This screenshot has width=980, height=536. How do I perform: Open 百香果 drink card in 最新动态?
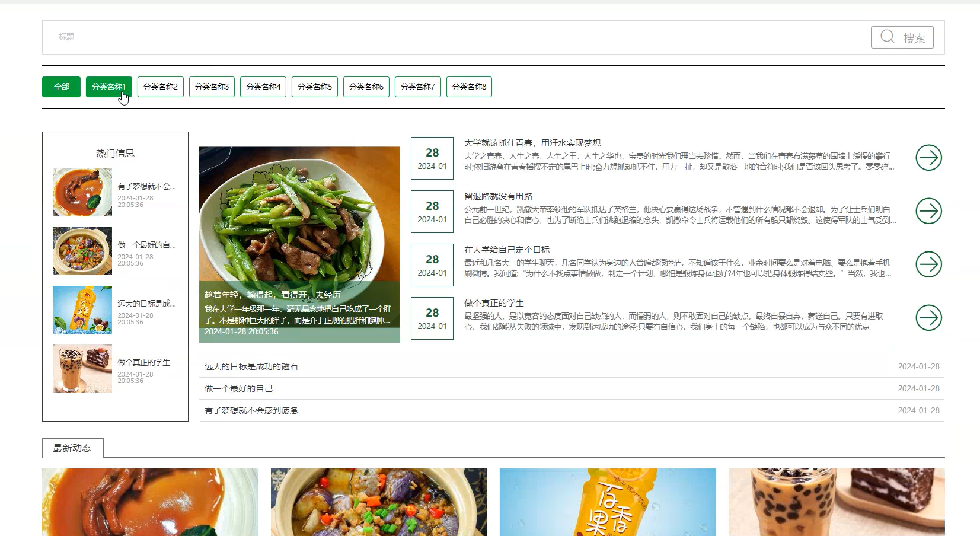pyautogui.click(x=608, y=502)
